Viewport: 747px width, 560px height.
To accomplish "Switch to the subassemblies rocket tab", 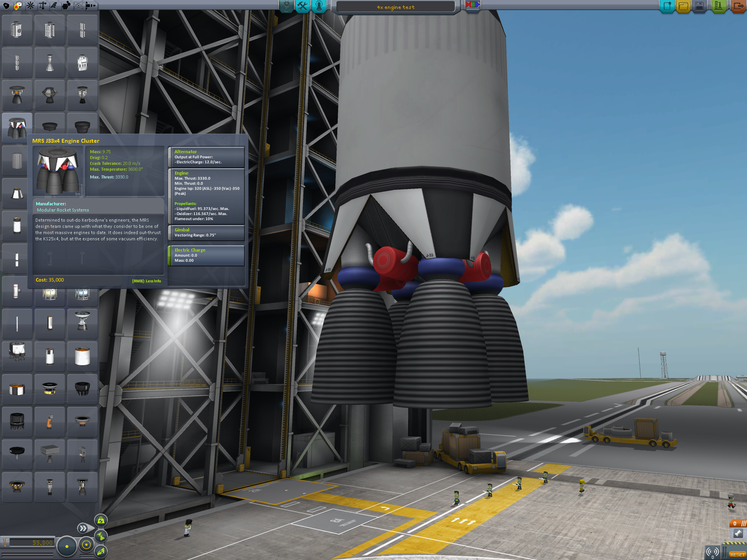I will 90,5.
